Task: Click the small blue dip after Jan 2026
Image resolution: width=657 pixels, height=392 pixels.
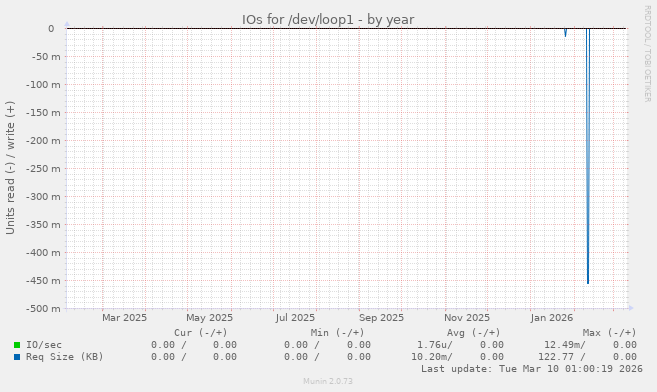Action: pos(565,32)
